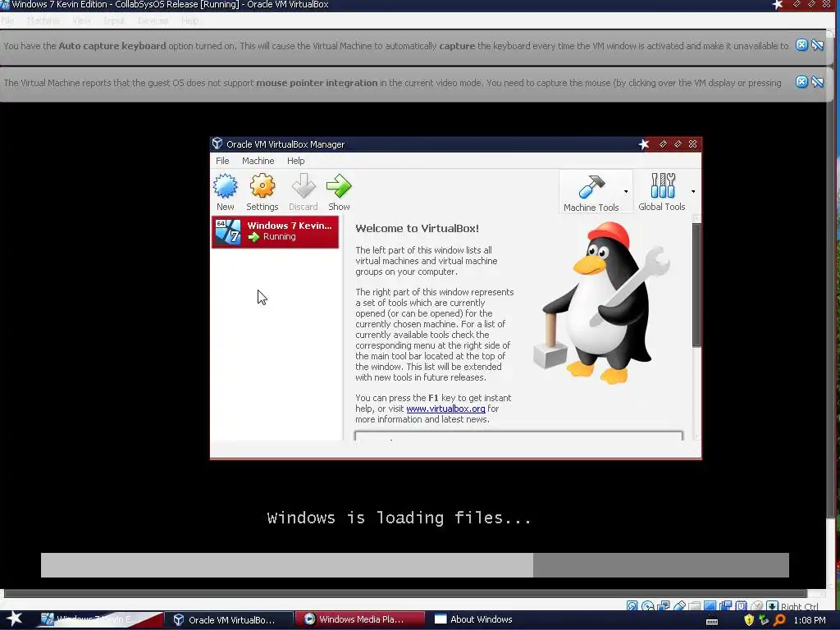Image resolution: width=840 pixels, height=630 pixels.
Task: Click the CPU chip status icon
Action: click(x=741, y=606)
